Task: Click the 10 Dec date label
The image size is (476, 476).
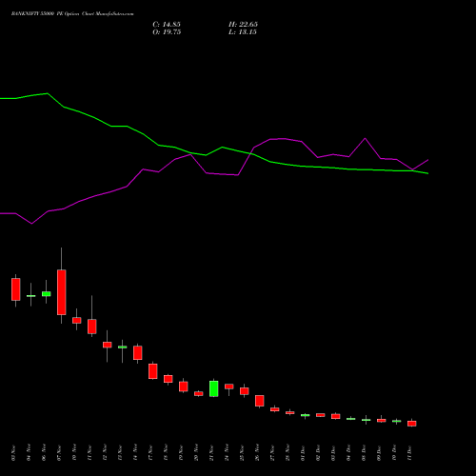Action: coord(394,453)
